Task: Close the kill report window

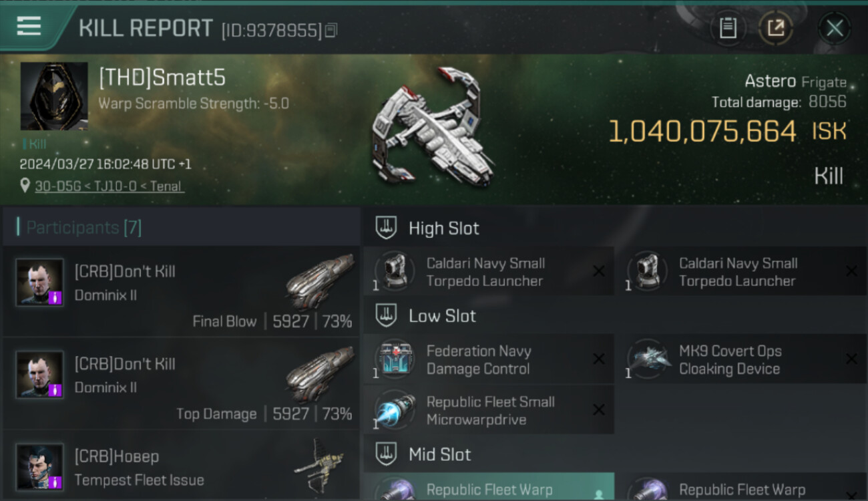Action: pyautogui.click(x=835, y=28)
